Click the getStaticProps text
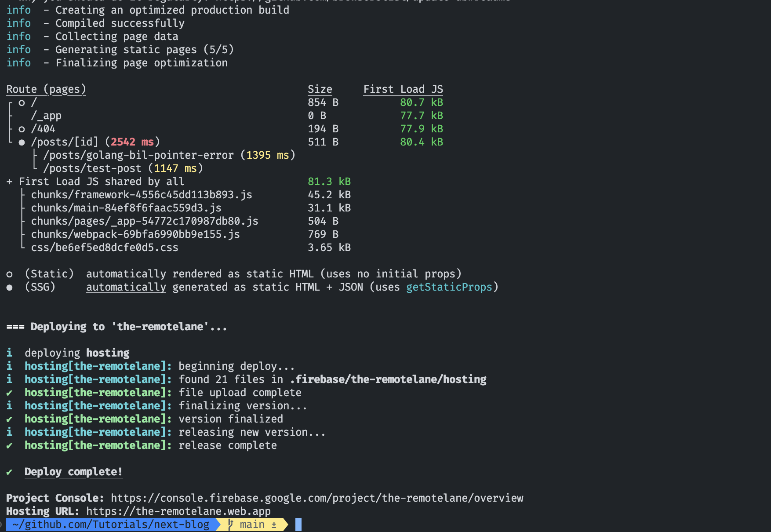Image resolution: width=771 pixels, height=532 pixels. (449, 287)
